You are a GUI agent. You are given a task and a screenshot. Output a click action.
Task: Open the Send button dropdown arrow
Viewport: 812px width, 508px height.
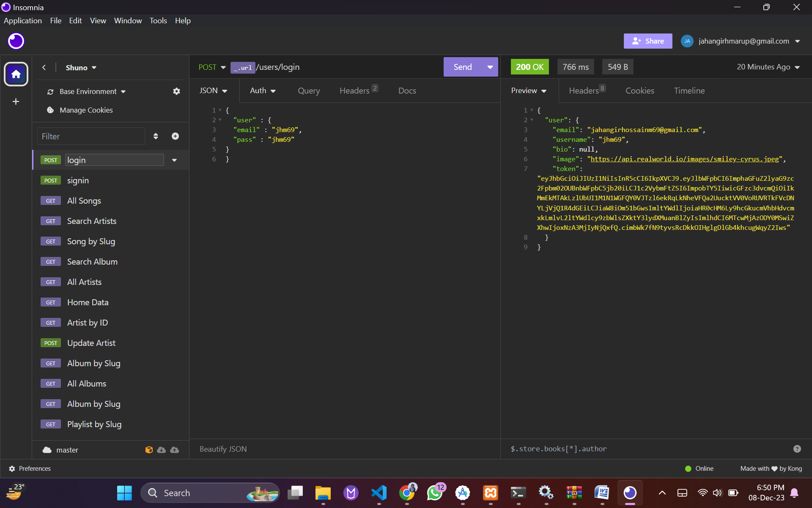pyautogui.click(x=490, y=67)
